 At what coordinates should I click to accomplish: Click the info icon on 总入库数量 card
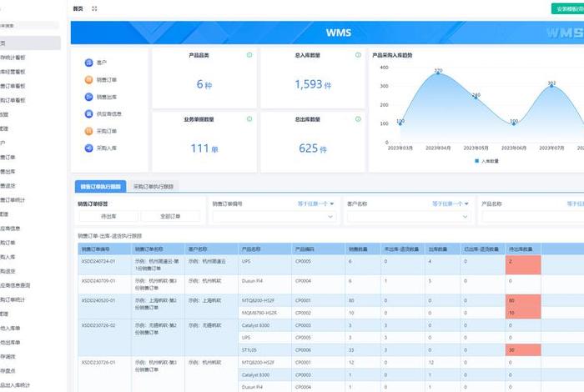tap(358, 55)
